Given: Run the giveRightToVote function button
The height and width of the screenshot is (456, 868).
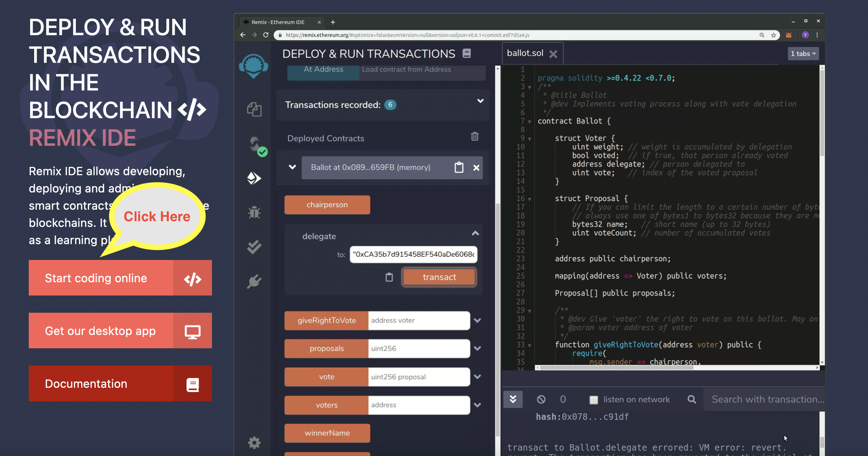Looking at the screenshot, I should coord(327,320).
